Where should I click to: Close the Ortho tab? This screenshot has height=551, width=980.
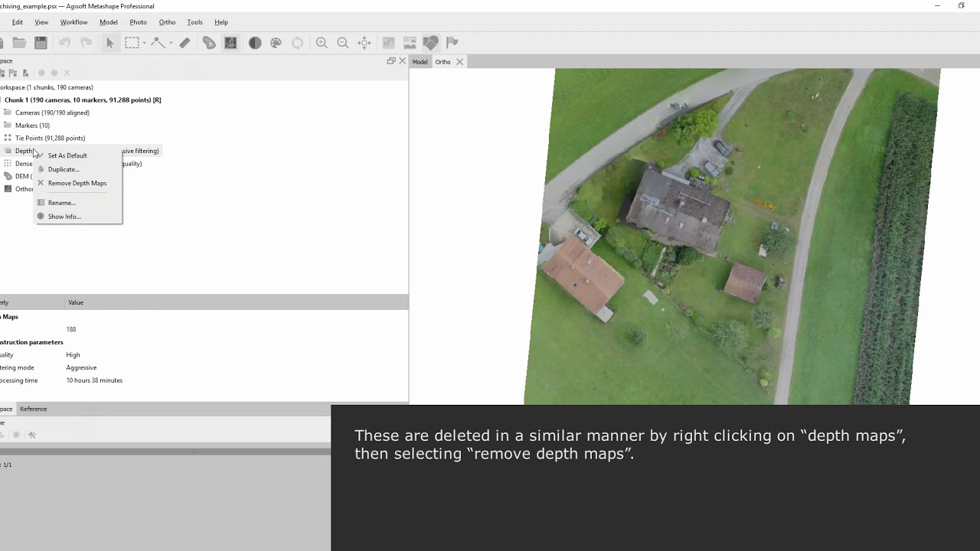pos(459,62)
